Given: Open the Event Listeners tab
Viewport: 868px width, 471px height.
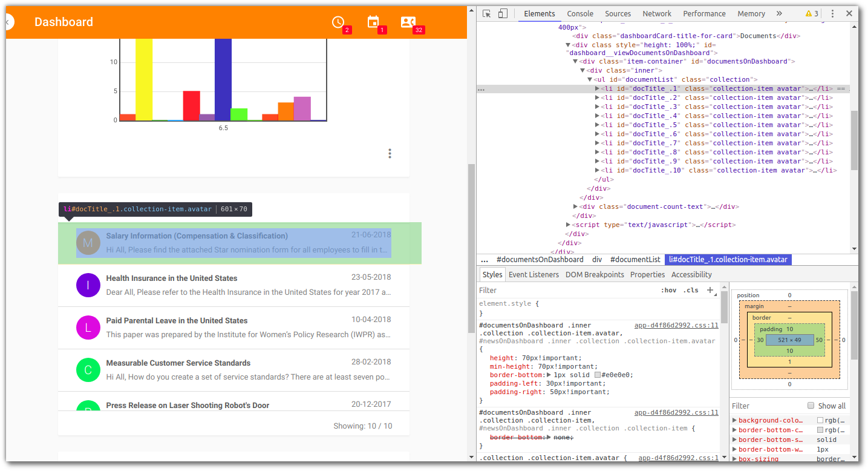Looking at the screenshot, I should coord(534,274).
